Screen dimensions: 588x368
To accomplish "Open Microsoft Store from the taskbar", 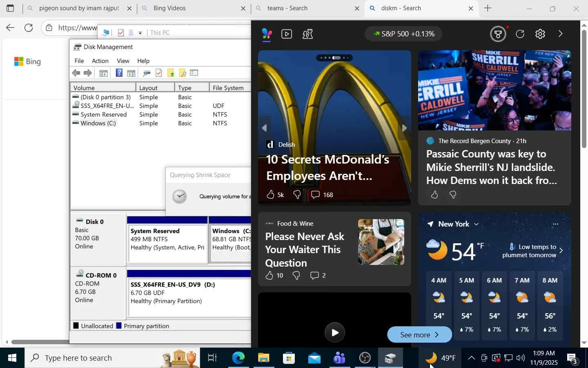I will 289,358.
